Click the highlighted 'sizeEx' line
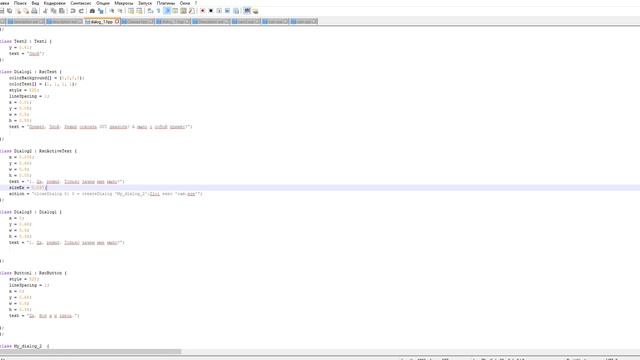Viewport: 640px width, 360px height. click(320, 188)
